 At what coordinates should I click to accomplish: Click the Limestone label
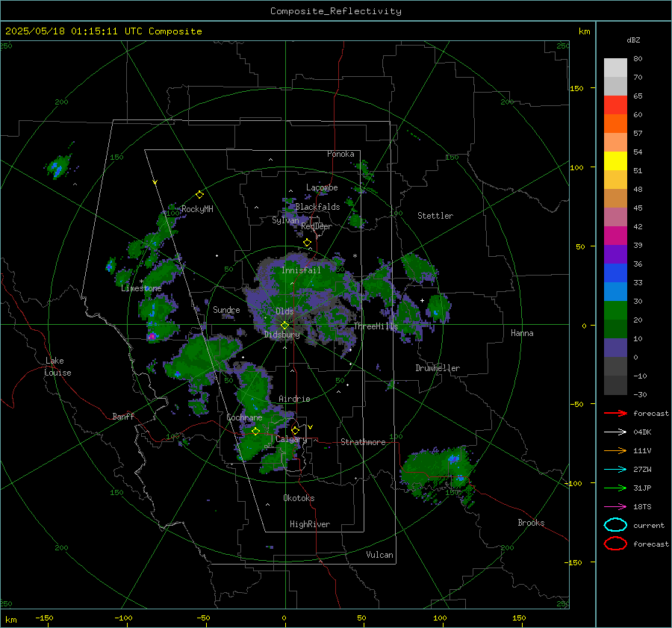coord(141,288)
